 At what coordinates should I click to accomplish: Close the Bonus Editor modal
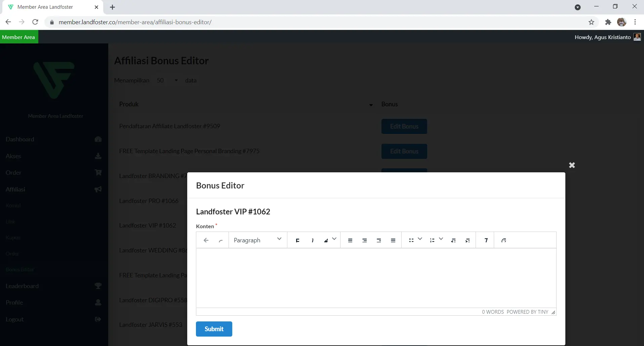pos(572,165)
